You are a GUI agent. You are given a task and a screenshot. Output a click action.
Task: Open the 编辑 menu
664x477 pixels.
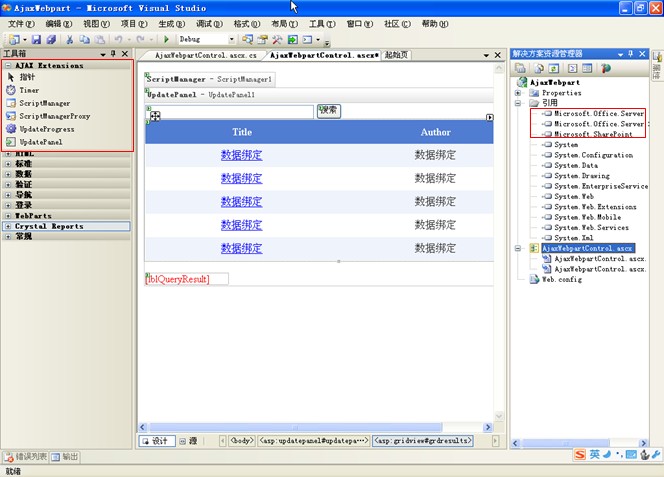pyautogui.click(x=59, y=24)
